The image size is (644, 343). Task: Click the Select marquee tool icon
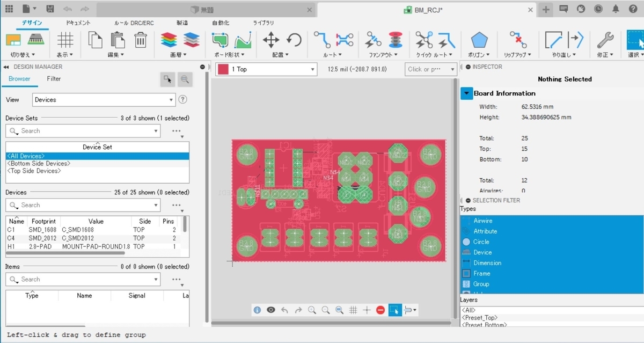point(635,40)
